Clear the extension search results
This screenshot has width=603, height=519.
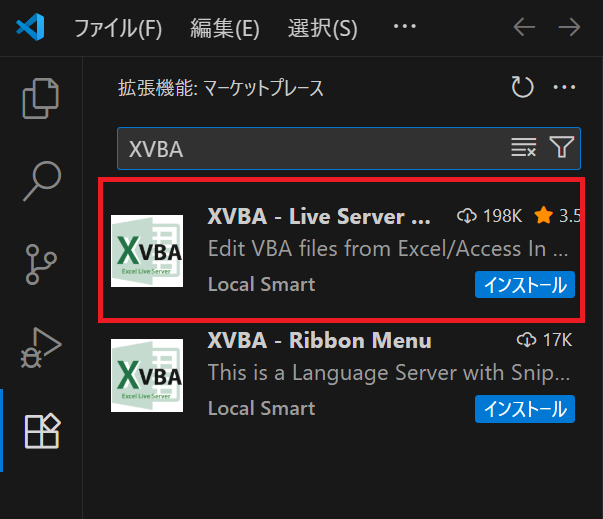523,148
